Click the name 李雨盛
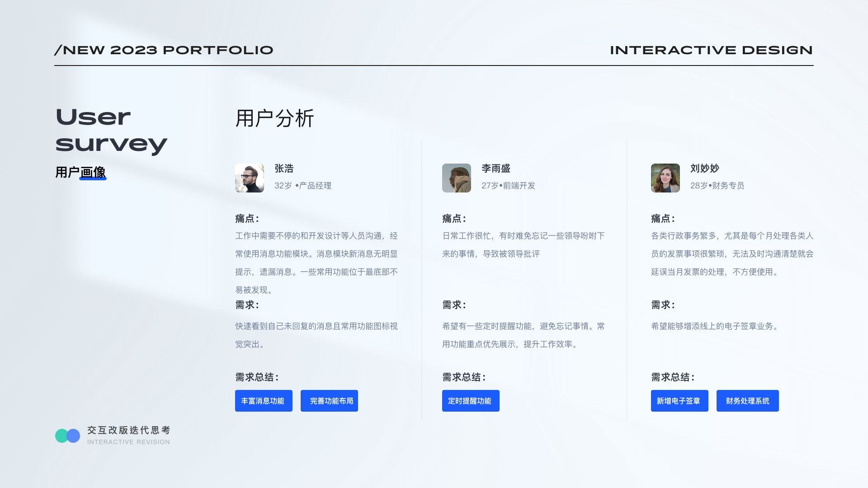Viewport: 868px width, 488px height. click(496, 169)
